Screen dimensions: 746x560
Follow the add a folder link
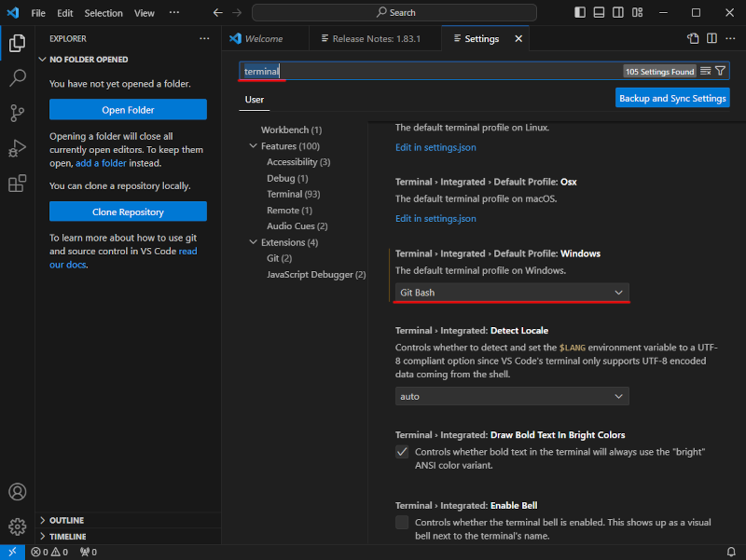point(101,163)
